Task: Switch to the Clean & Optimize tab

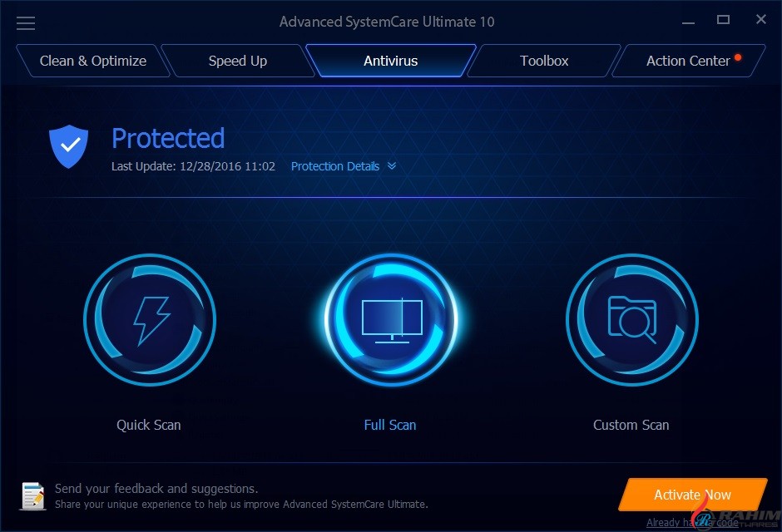Action: 93,61
